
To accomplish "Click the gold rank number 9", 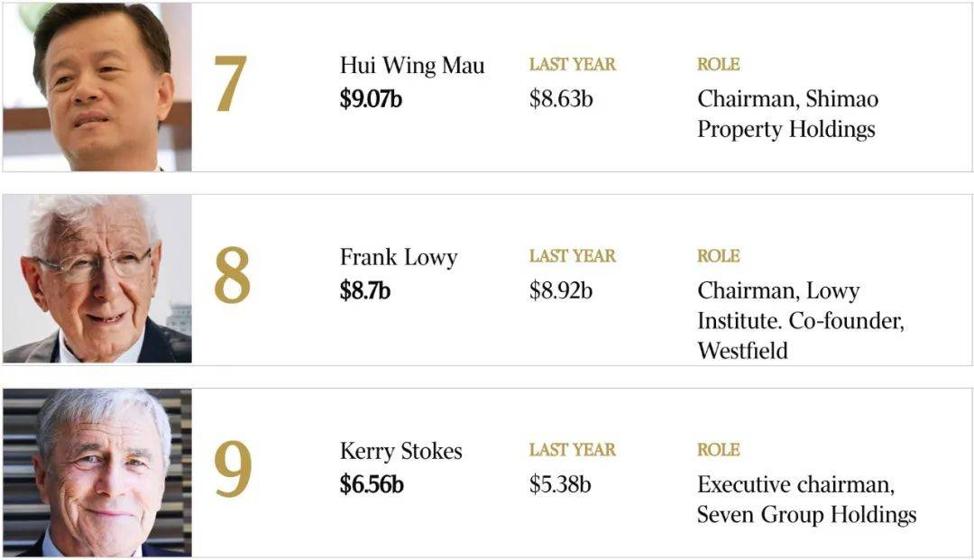I will [233, 469].
